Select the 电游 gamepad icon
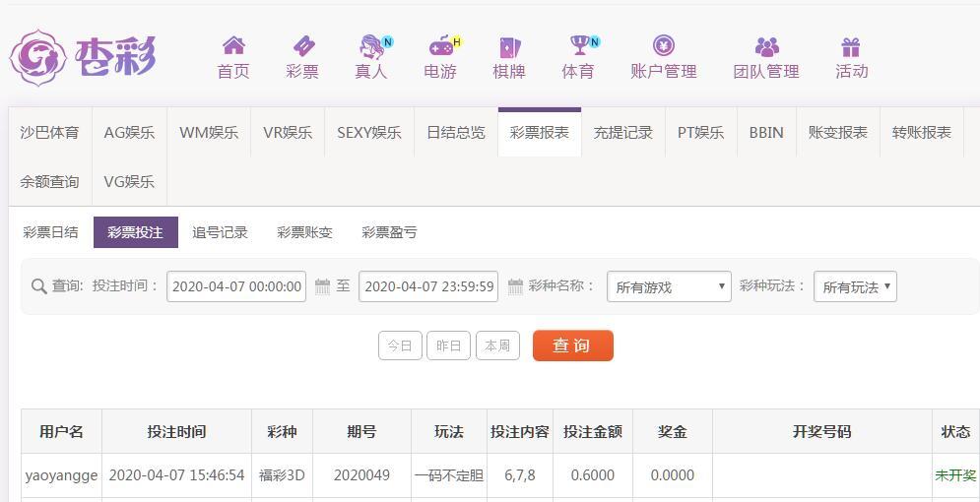The width and height of the screenshot is (980, 502). tap(441, 45)
